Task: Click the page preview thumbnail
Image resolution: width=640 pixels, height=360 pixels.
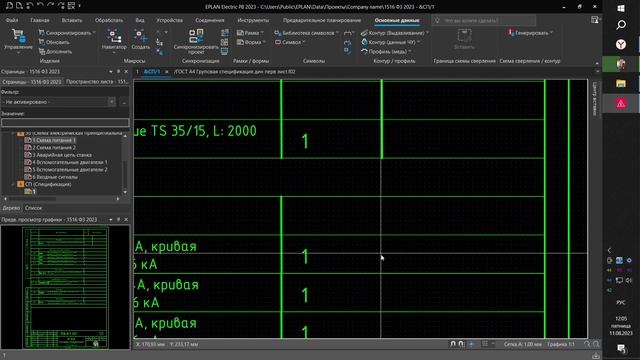Action: (x=65, y=287)
